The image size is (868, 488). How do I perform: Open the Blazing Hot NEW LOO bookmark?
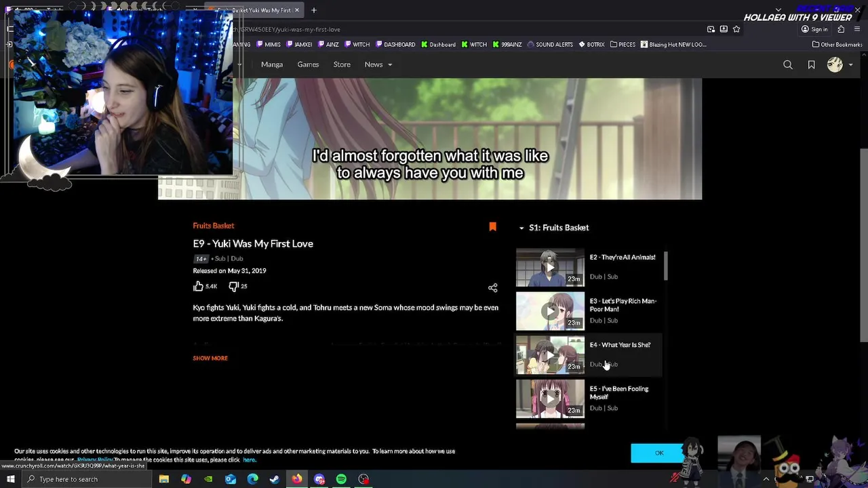[x=673, y=45]
